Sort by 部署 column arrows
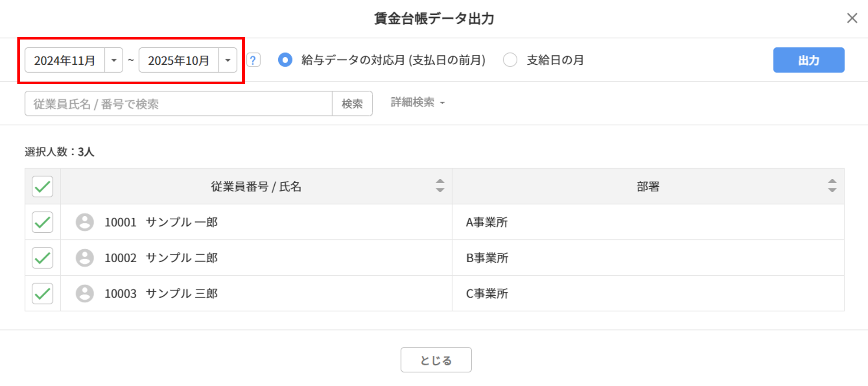The image size is (868, 386). [832, 186]
